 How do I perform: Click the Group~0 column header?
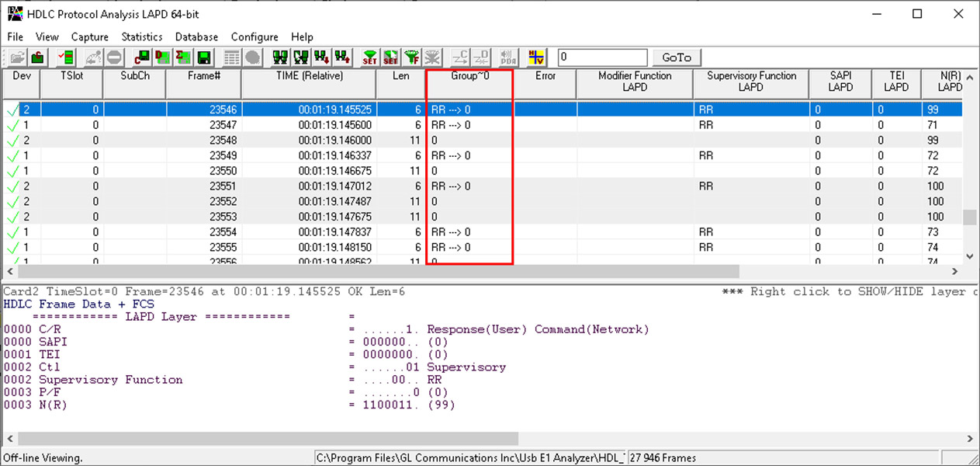tap(470, 84)
